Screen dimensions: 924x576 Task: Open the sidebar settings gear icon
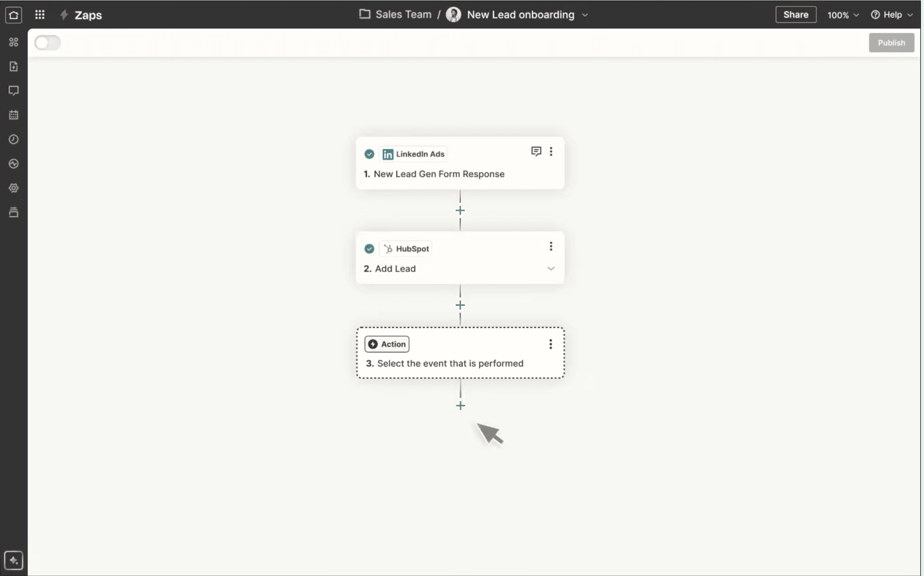14,188
